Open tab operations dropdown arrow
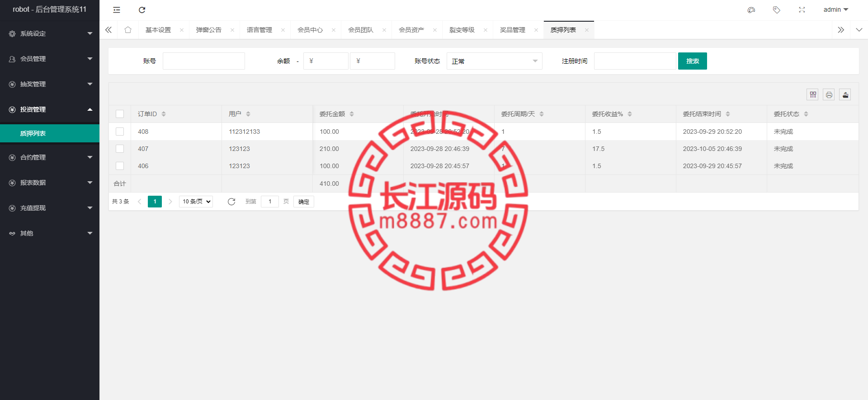Screen dimensions: 868x400 (x=859, y=30)
